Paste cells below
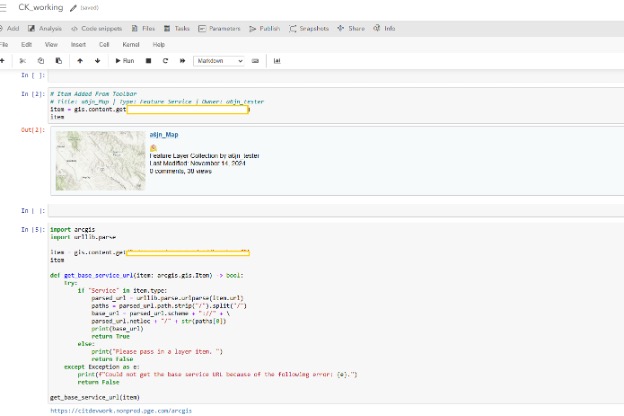This screenshot has height=416, width=624. click(x=58, y=61)
